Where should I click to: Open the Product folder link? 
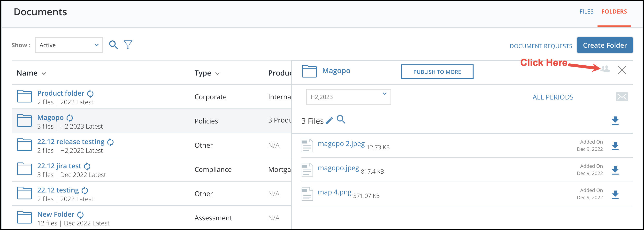(x=61, y=93)
